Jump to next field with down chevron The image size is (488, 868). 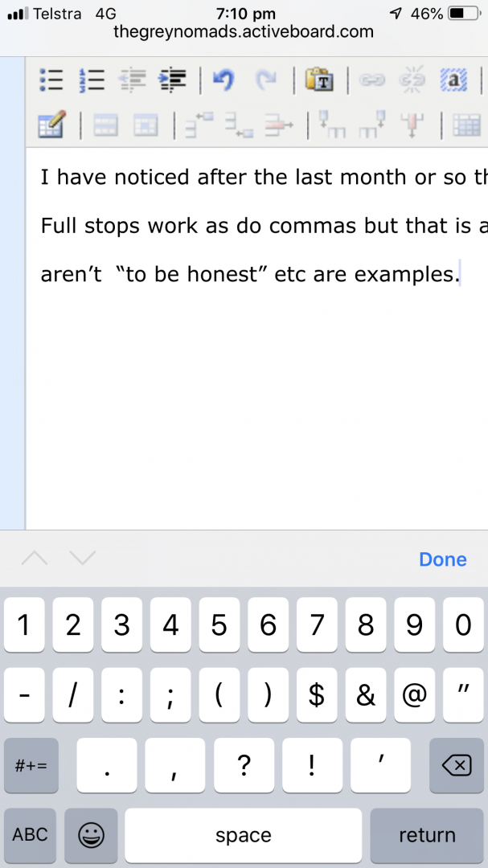coord(83,559)
